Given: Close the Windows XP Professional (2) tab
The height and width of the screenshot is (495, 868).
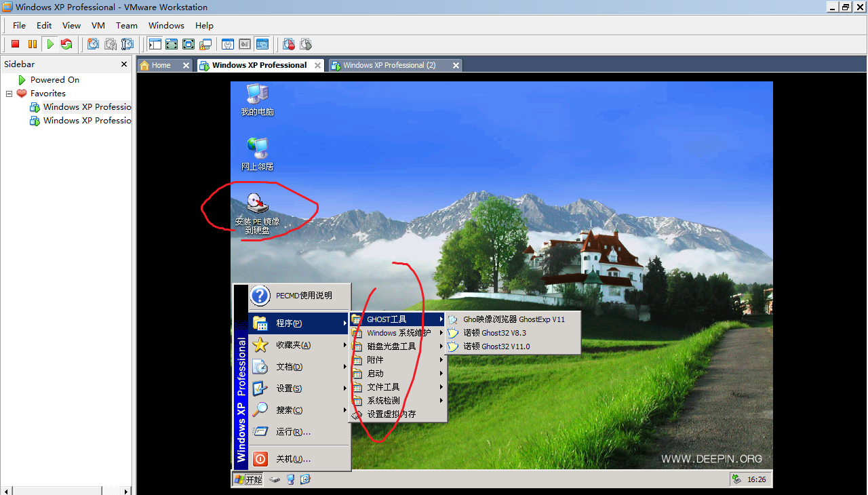Looking at the screenshot, I should point(456,65).
